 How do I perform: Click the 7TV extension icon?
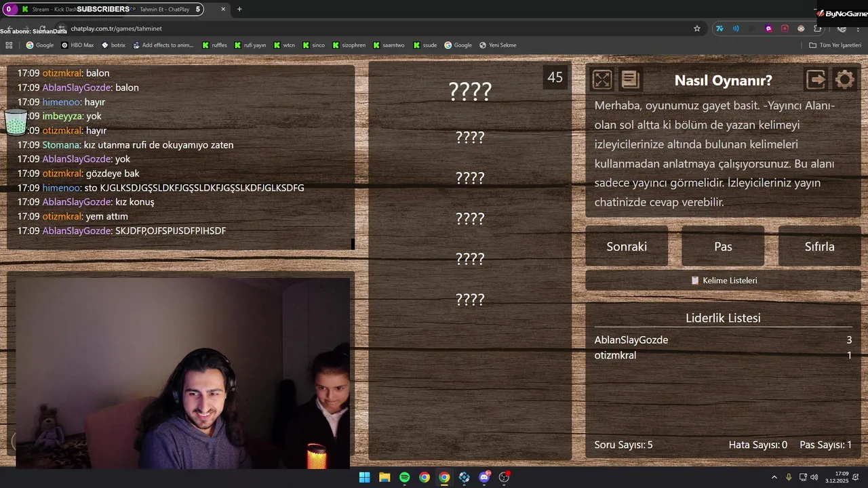[x=719, y=28]
